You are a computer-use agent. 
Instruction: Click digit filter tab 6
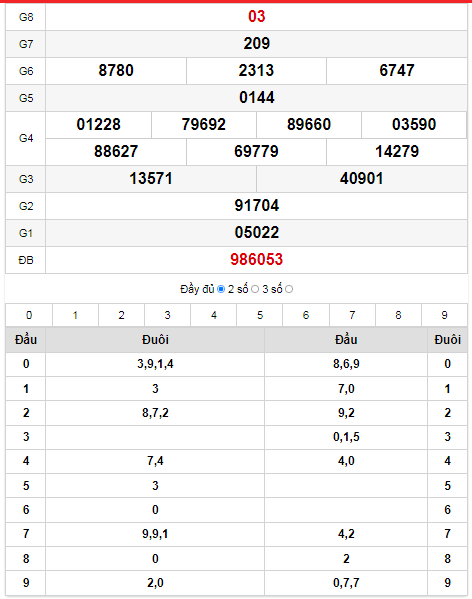pos(306,315)
